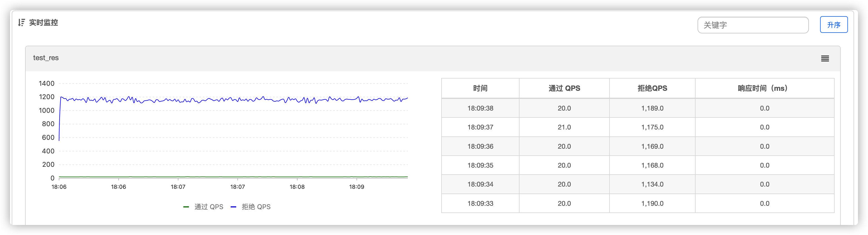The width and height of the screenshot is (868, 235).
Task: Select the 18:09:38 time cell
Action: coord(480,108)
